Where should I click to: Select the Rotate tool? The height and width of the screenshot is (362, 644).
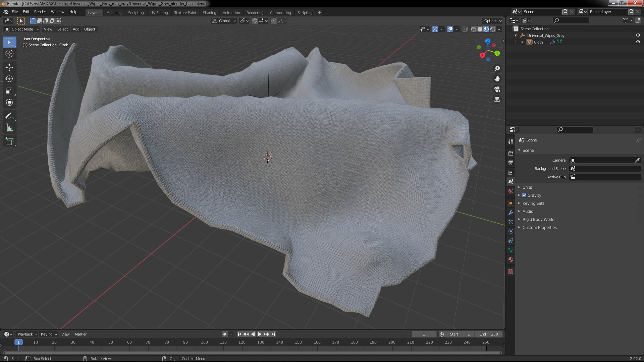(x=9, y=79)
